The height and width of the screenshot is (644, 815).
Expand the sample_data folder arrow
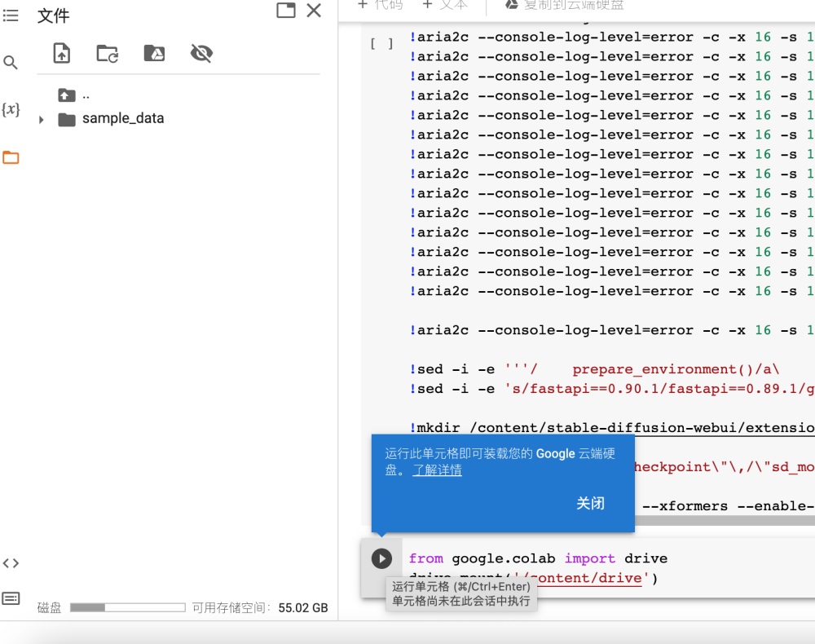pyautogui.click(x=42, y=120)
